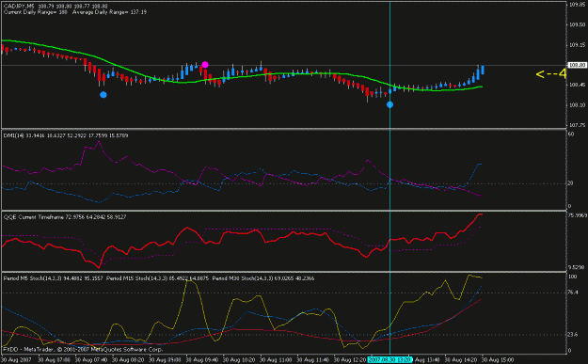Click the CADJPY,M5 chart title text
This screenshot has width=588, height=364.
(19, 7)
